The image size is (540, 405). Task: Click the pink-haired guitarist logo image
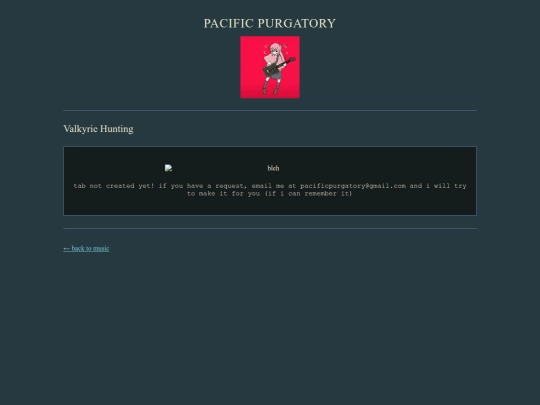pyautogui.click(x=270, y=67)
